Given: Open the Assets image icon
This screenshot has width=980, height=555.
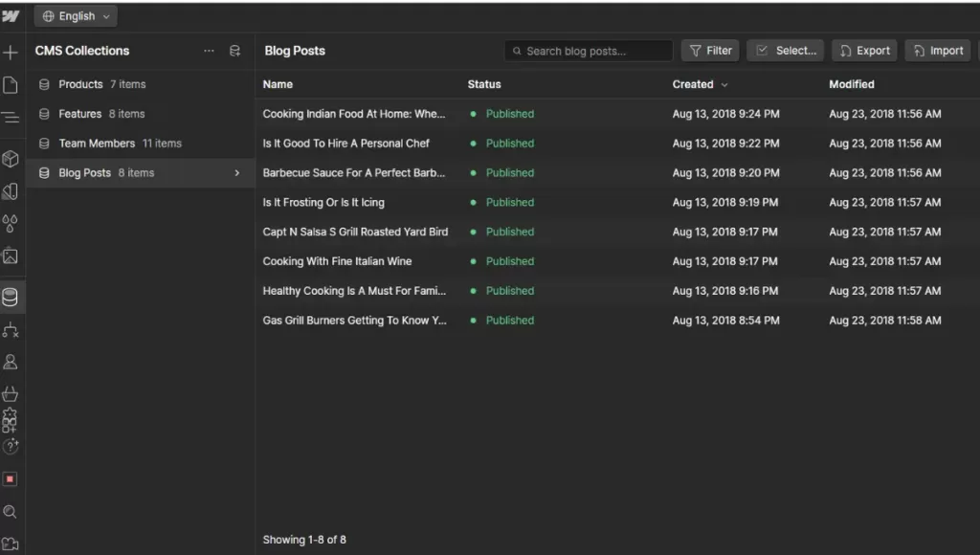Looking at the screenshot, I should coord(10,255).
